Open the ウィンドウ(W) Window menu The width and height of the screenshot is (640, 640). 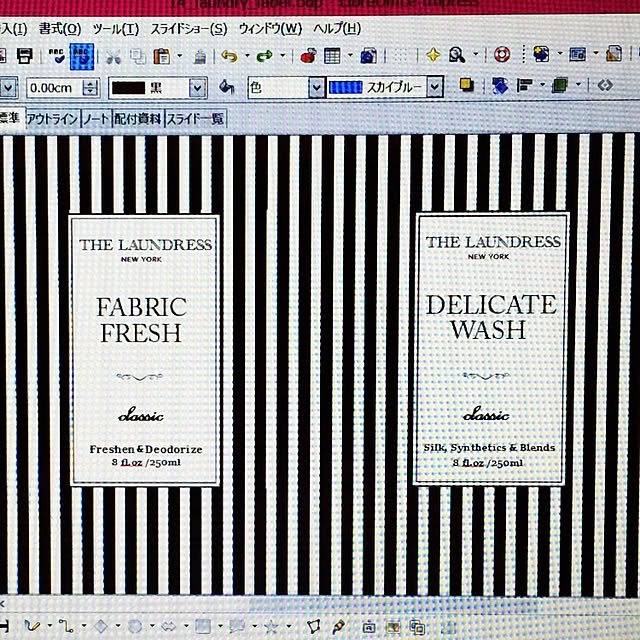[270, 29]
